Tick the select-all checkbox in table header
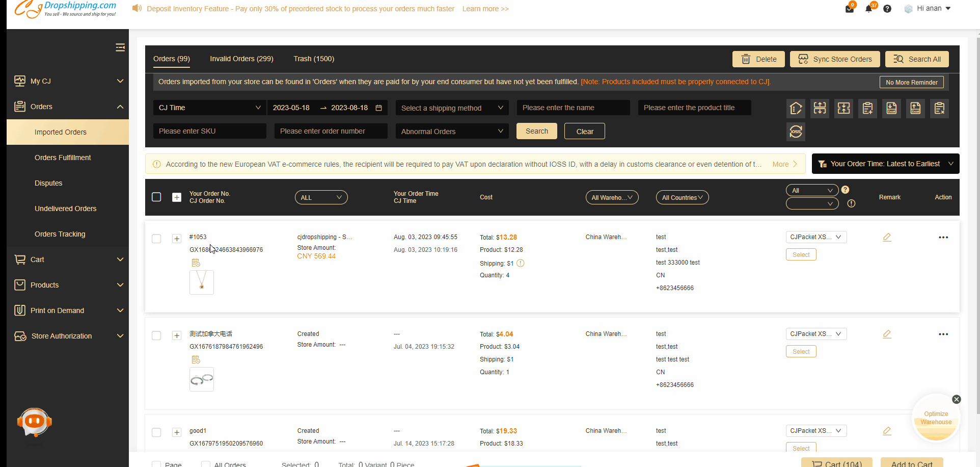Image resolution: width=980 pixels, height=467 pixels. pyautogui.click(x=156, y=197)
